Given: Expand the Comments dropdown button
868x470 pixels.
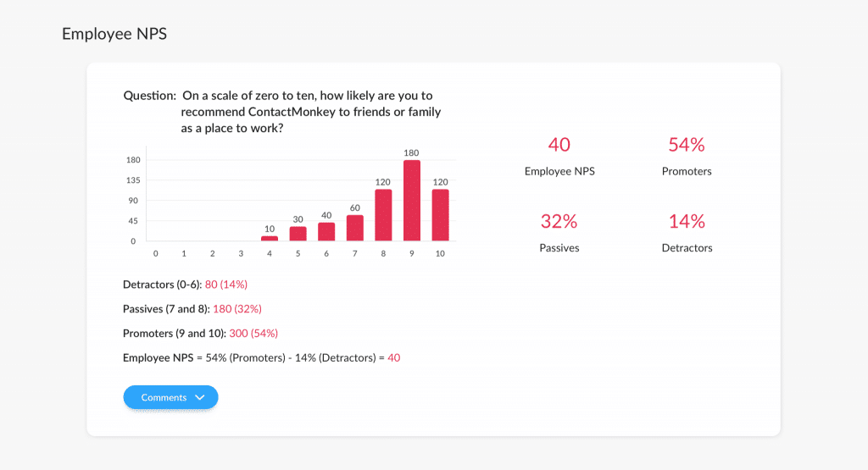Looking at the screenshot, I should 170,397.
